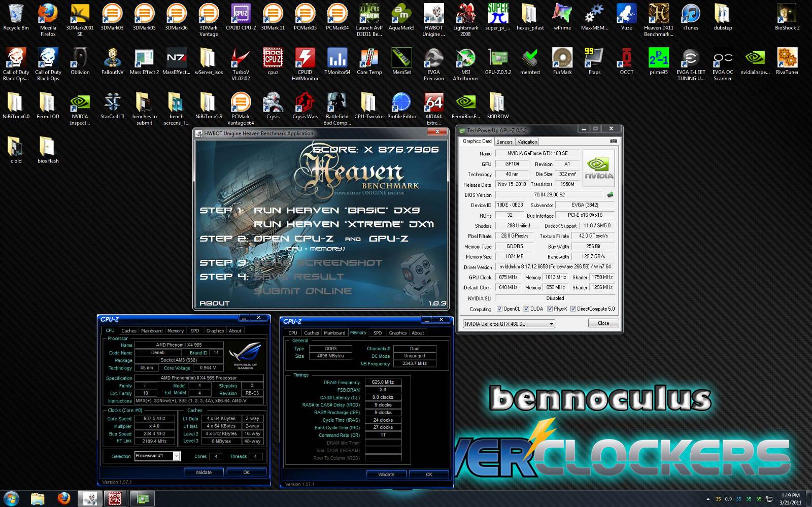
Task: Toggle the PhysX checkbox in GPU-Z
Action: (x=550, y=309)
